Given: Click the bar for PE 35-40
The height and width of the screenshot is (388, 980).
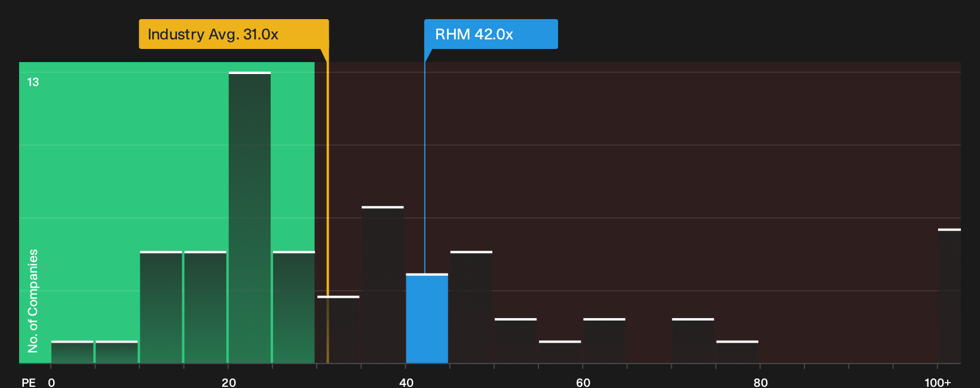Looking at the screenshot, I should pos(383,285).
